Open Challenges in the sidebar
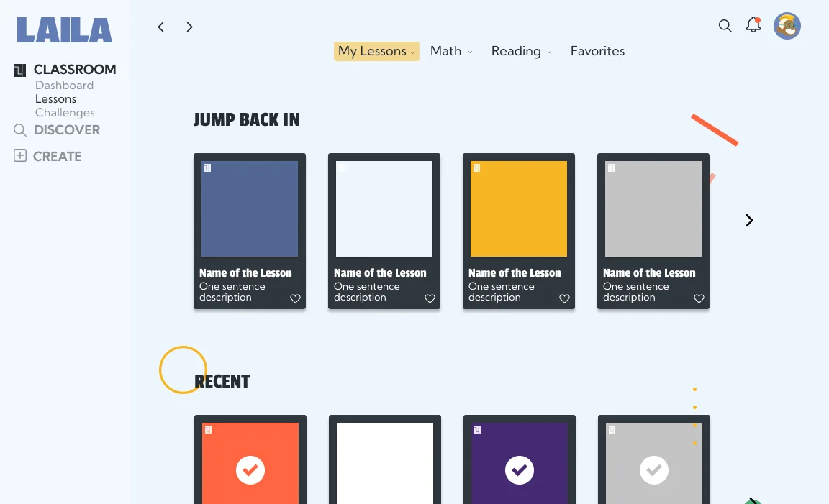Screen dimensions: 829x504 pos(65,113)
